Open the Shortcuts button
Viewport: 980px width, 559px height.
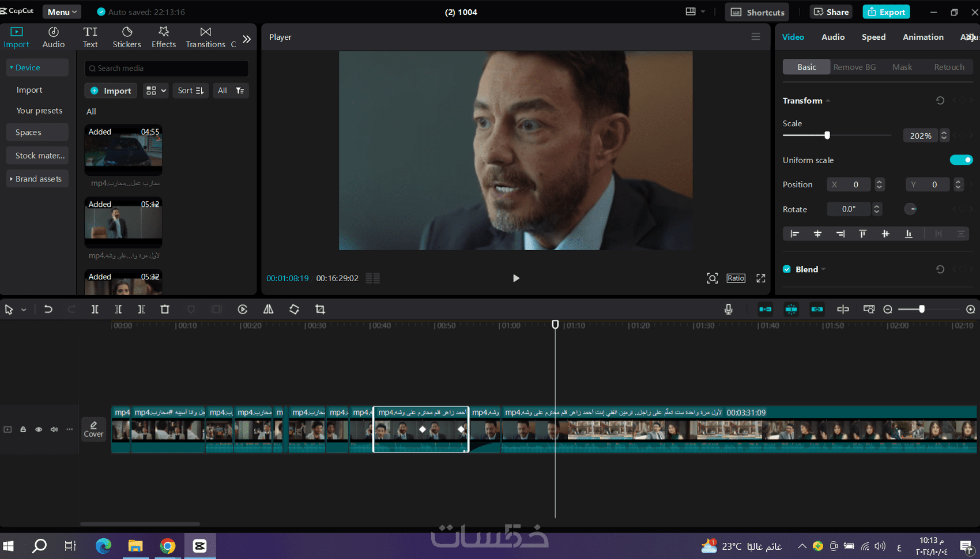click(757, 12)
